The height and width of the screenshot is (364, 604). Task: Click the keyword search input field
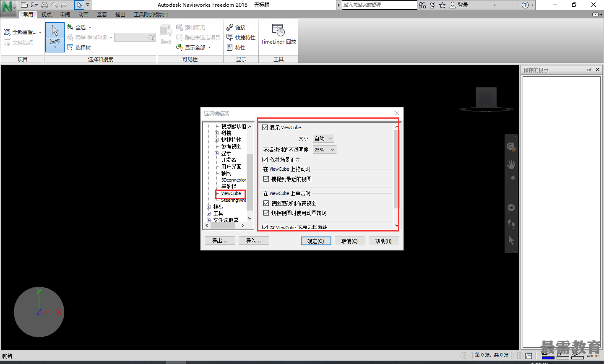pos(379,5)
